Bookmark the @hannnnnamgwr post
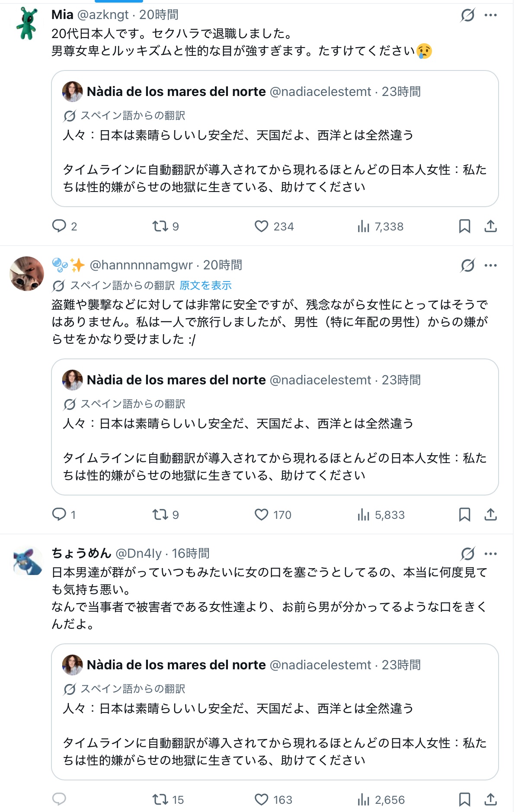Viewport: 515px width, 812px height. pyautogui.click(x=464, y=515)
